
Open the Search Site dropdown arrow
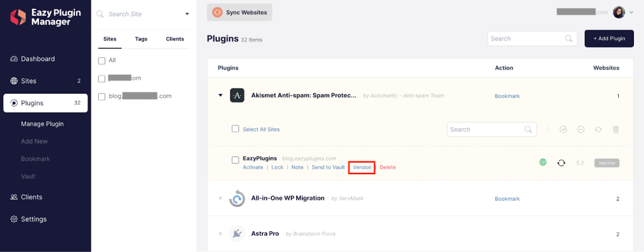coord(187,14)
